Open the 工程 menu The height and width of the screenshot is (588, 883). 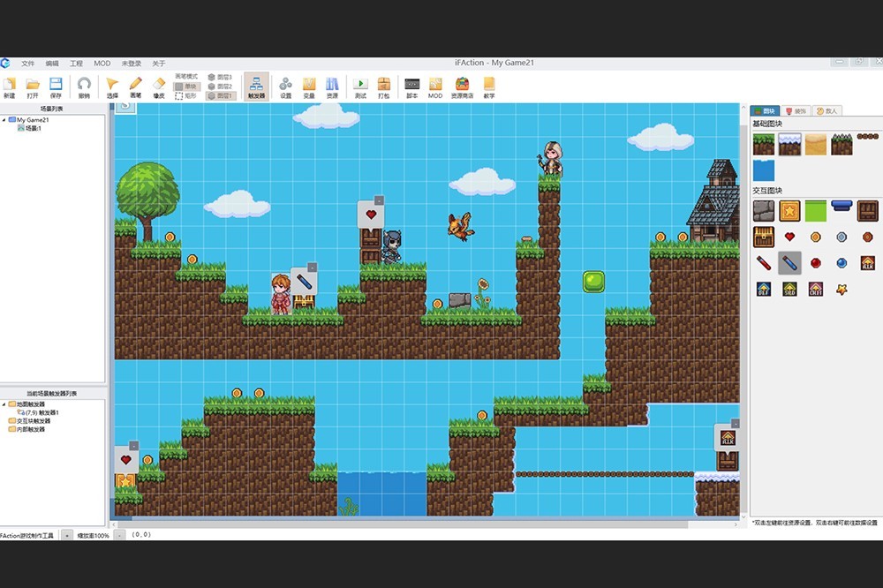pos(76,64)
